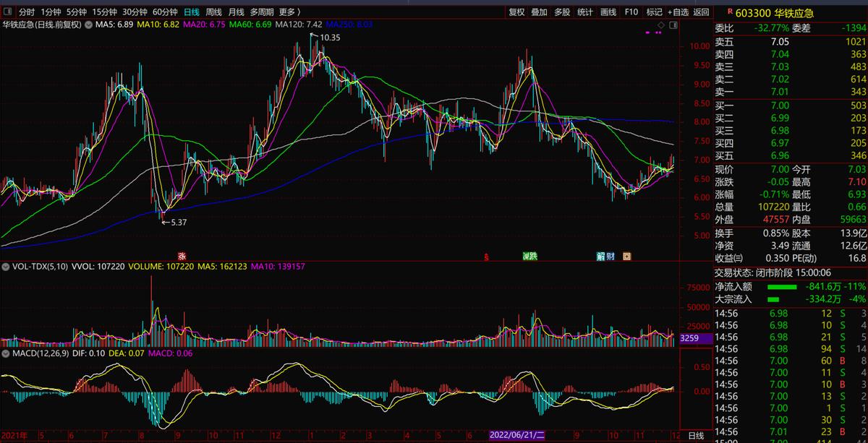Click the green 涨跌 info marker

click(x=529, y=257)
